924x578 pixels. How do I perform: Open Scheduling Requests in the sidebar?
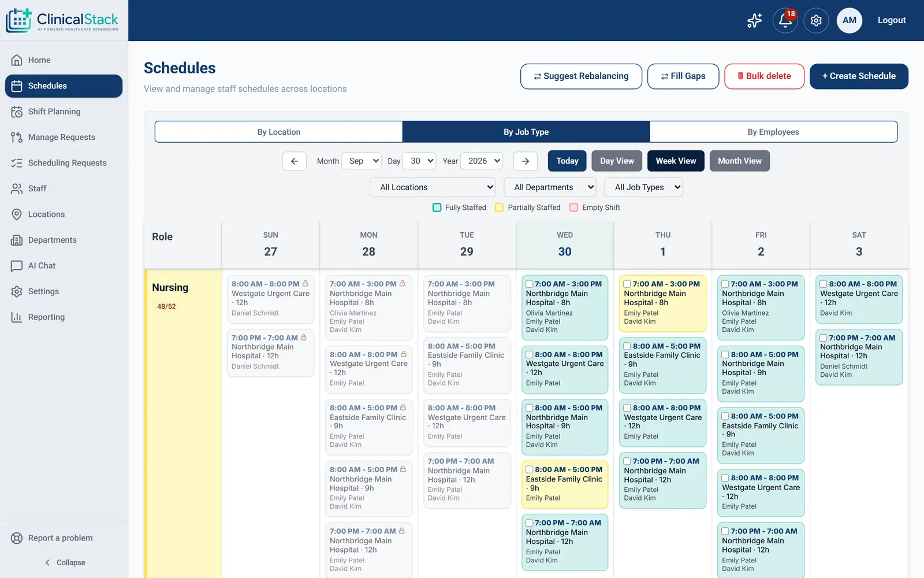[64, 163]
